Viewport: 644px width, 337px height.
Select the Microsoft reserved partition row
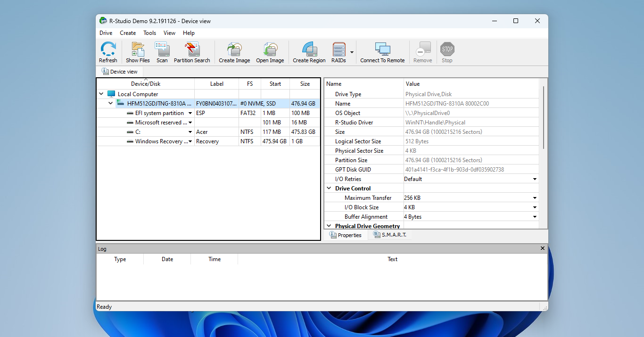coord(208,123)
